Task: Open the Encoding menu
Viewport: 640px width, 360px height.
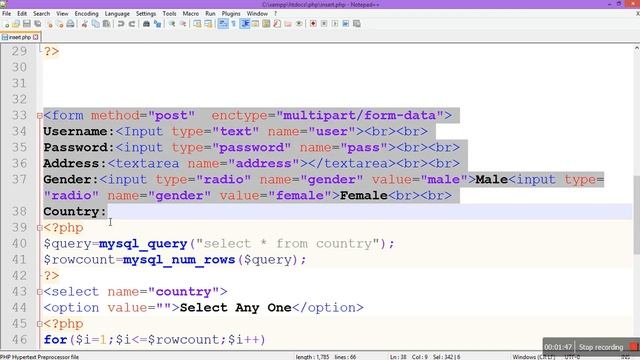Action: point(87,13)
